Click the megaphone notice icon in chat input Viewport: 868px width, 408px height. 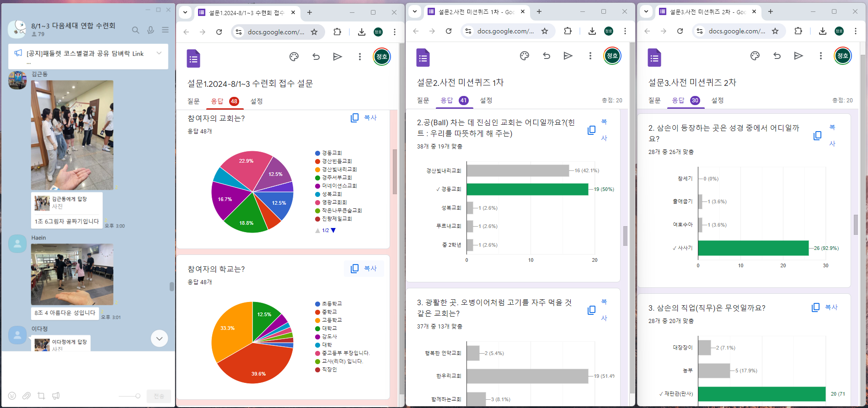click(x=56, y=396)
